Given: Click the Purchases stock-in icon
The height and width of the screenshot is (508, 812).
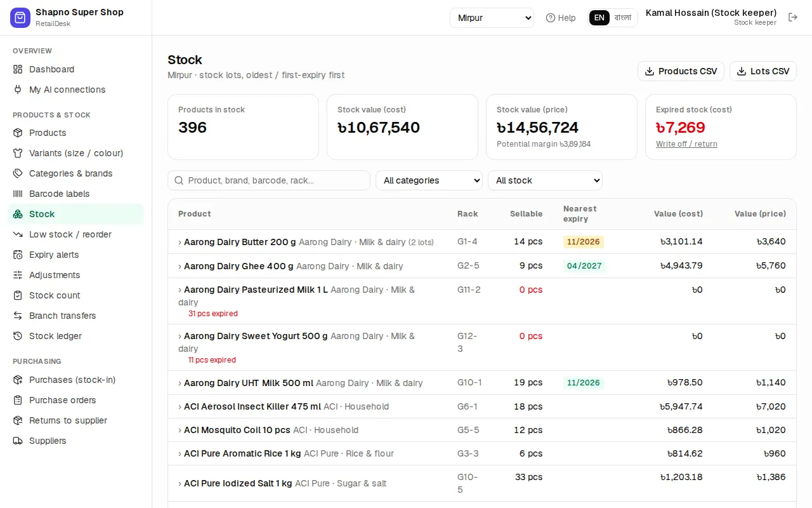Looking at the screenshot, I should (x=18, y=380).
